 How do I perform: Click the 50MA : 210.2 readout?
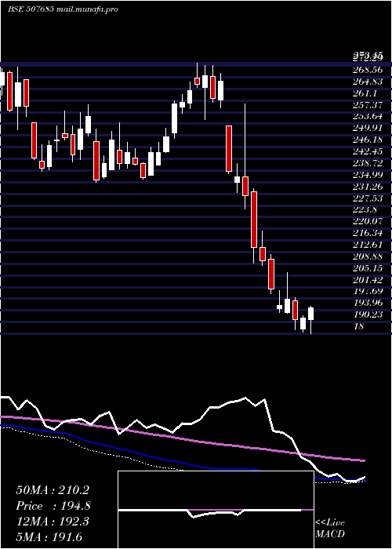[53, 490]
